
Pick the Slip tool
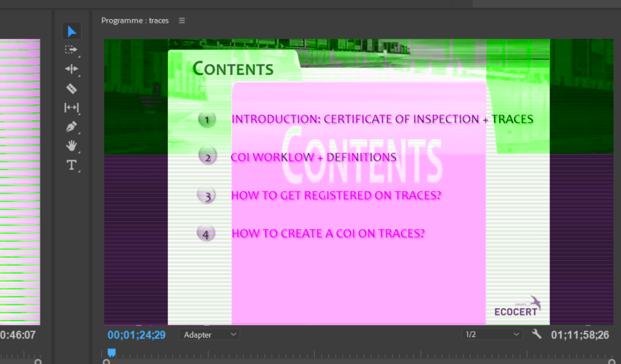pos(71,108)
